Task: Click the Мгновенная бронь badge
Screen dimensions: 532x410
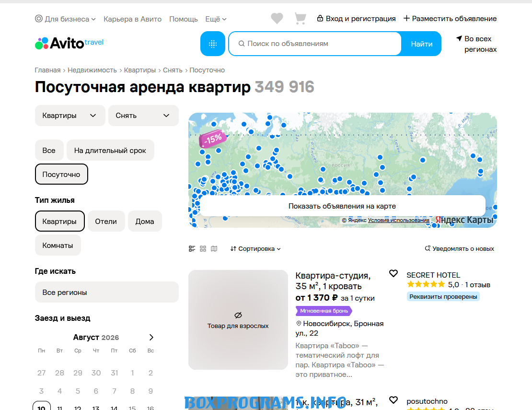Action: coord(324,311)
